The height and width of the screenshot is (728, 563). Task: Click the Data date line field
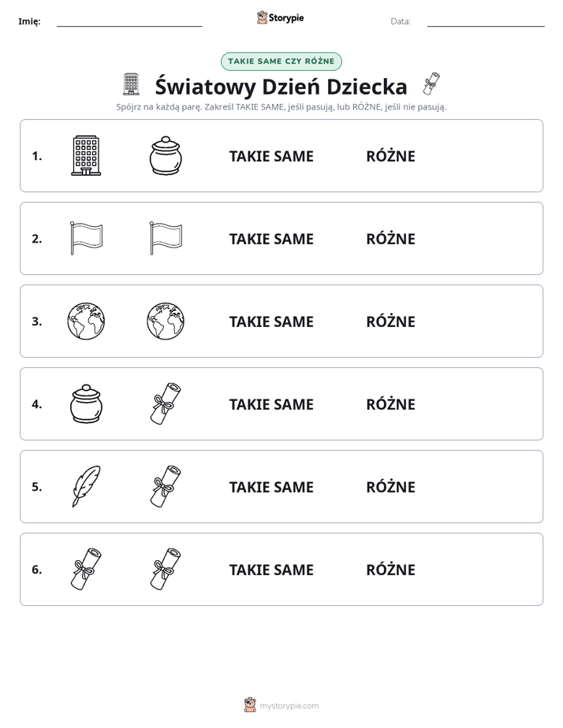click(x=486, y=21)
